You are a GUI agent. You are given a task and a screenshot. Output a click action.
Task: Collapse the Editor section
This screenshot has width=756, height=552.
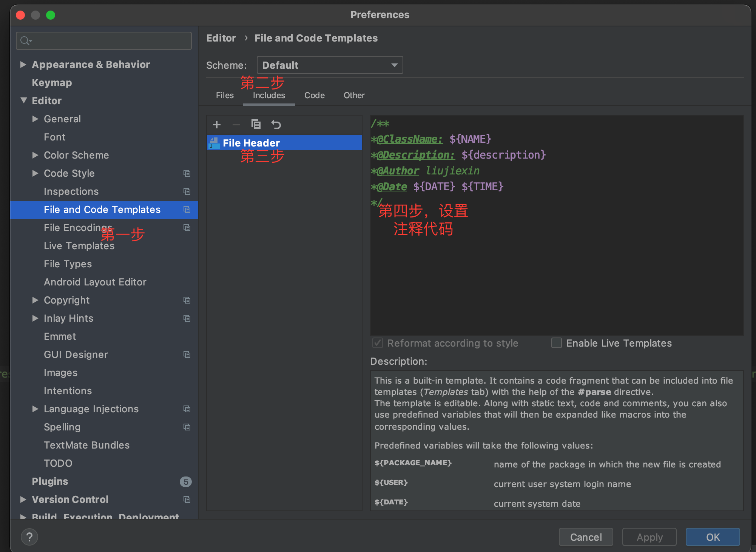(23, 101)
